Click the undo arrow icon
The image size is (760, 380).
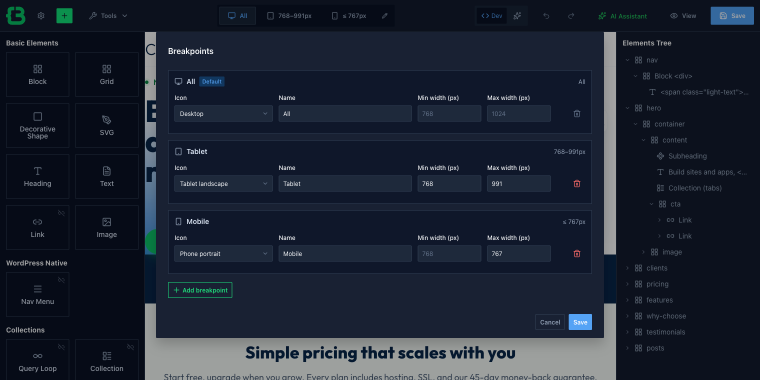point(546,16)
